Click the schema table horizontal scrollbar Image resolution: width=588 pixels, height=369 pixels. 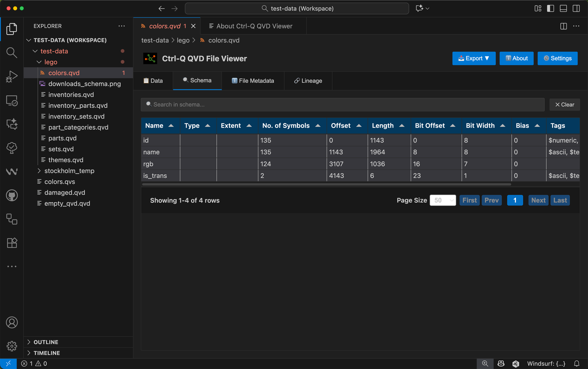pos(326,184)
